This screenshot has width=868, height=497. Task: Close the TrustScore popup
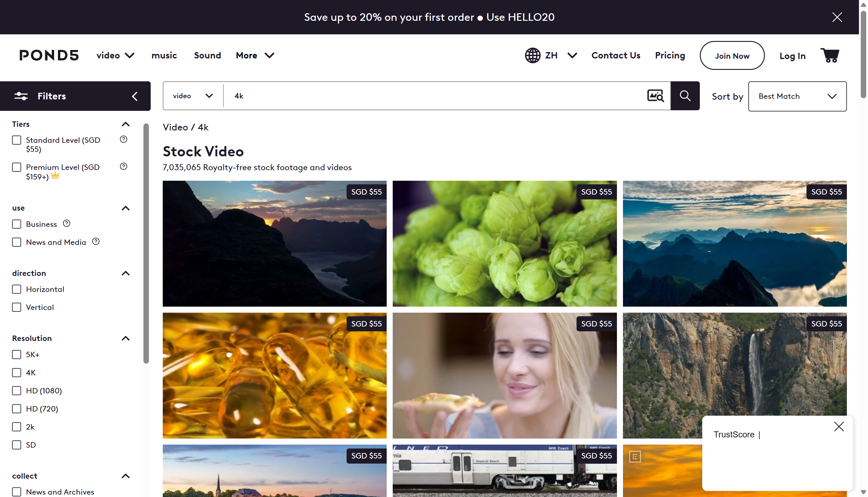click(839, 427)
